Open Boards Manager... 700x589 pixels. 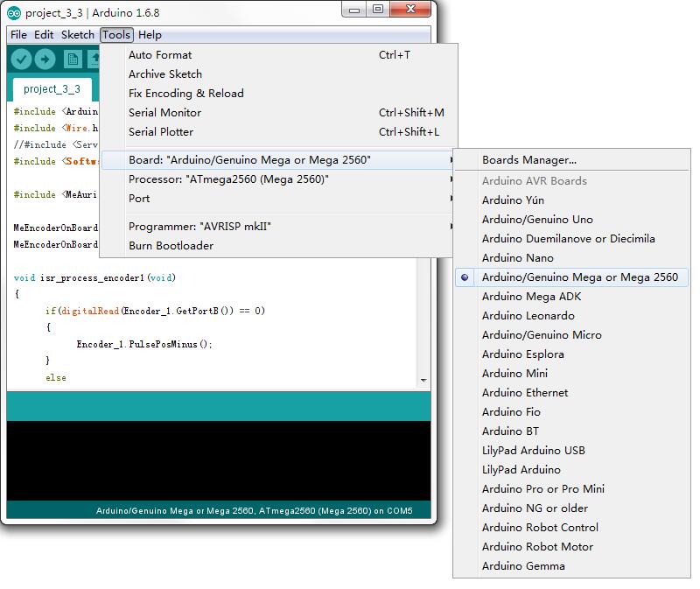click(x=528, y=160)
